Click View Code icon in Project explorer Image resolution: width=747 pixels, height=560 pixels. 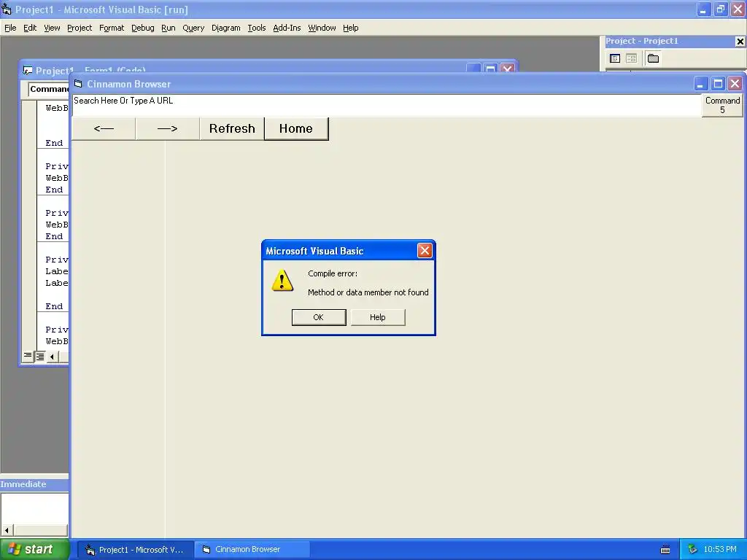coord(615,58)
